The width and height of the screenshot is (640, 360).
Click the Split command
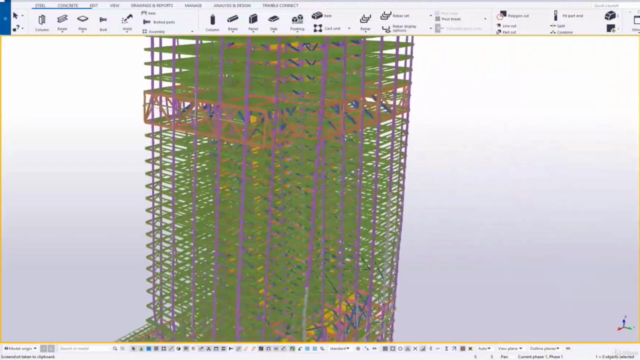pos(558,26)
